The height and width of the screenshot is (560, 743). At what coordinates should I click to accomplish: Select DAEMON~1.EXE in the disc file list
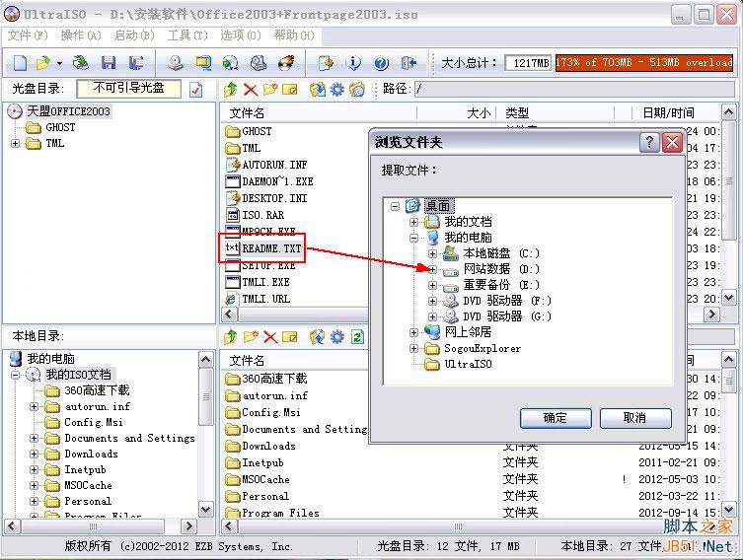(x=277, y=181)
